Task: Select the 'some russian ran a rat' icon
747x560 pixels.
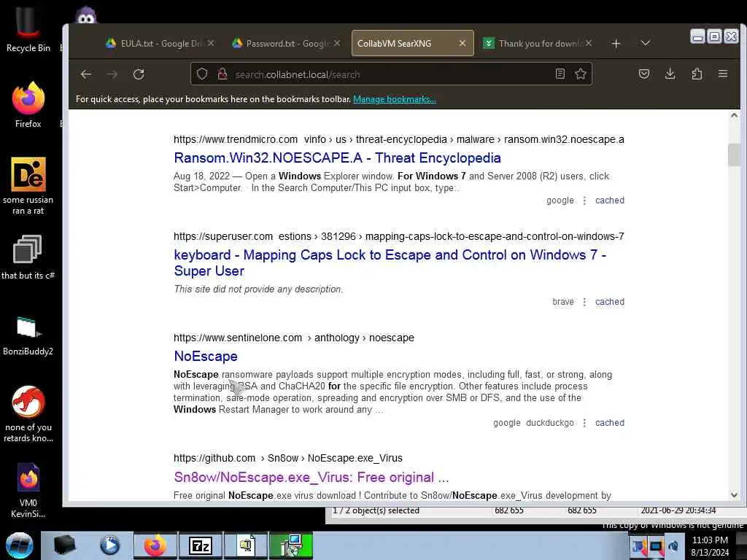Action: (28, 186)
